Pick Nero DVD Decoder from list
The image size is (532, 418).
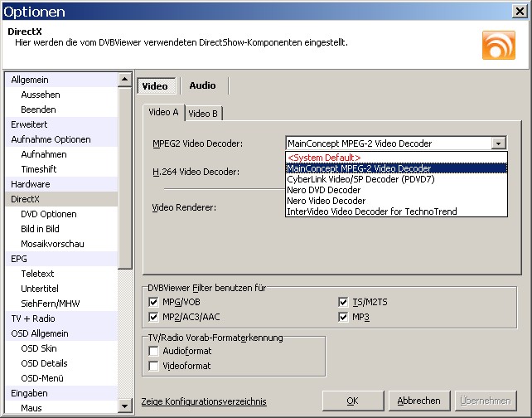[396, 190]
